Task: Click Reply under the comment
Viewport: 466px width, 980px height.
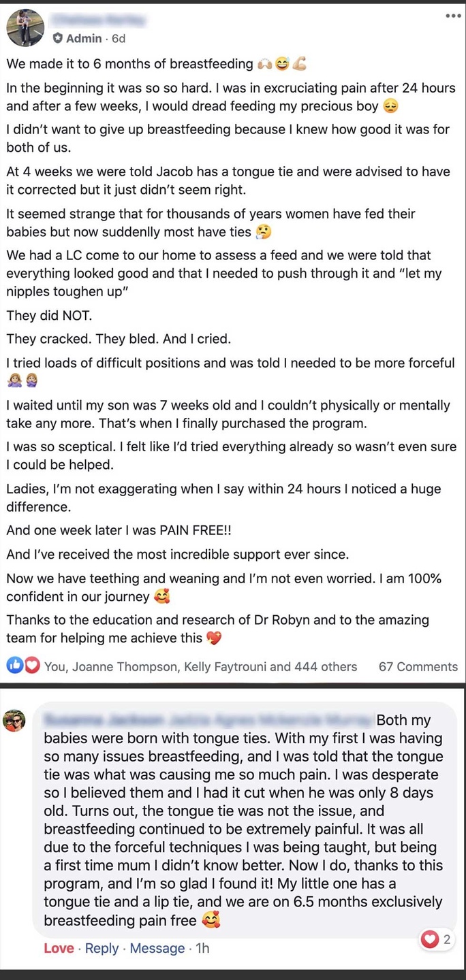Action: (102, 948)
